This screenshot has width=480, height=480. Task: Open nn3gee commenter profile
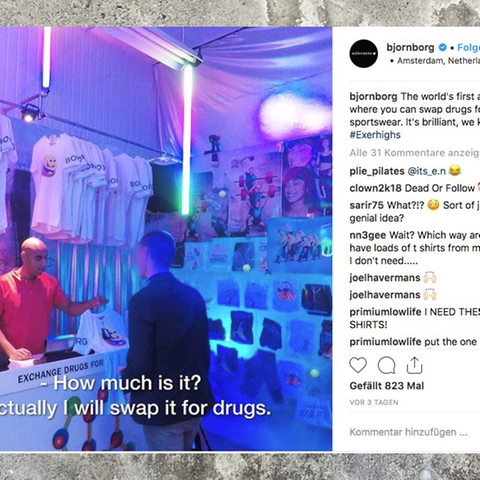coord(368,235)
